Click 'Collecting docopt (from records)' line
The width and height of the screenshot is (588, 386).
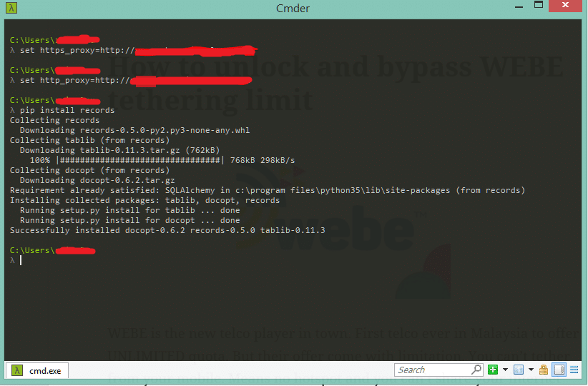click(89, 170)
